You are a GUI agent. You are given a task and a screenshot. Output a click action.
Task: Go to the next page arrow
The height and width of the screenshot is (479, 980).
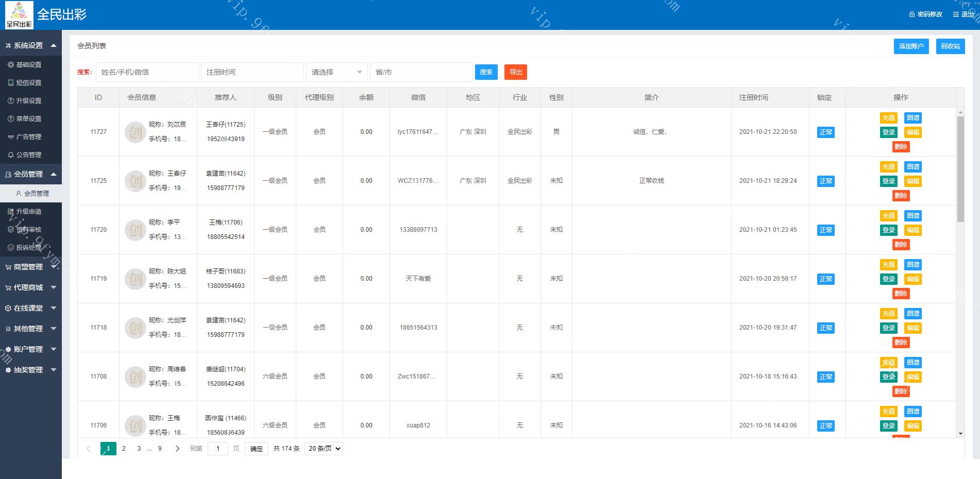(x=177, y=449)
